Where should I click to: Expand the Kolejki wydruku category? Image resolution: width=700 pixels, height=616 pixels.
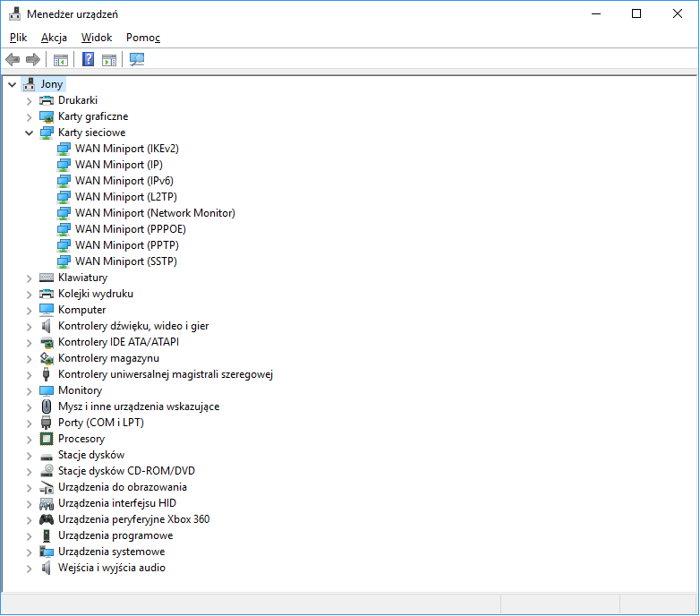click(29, 295)
